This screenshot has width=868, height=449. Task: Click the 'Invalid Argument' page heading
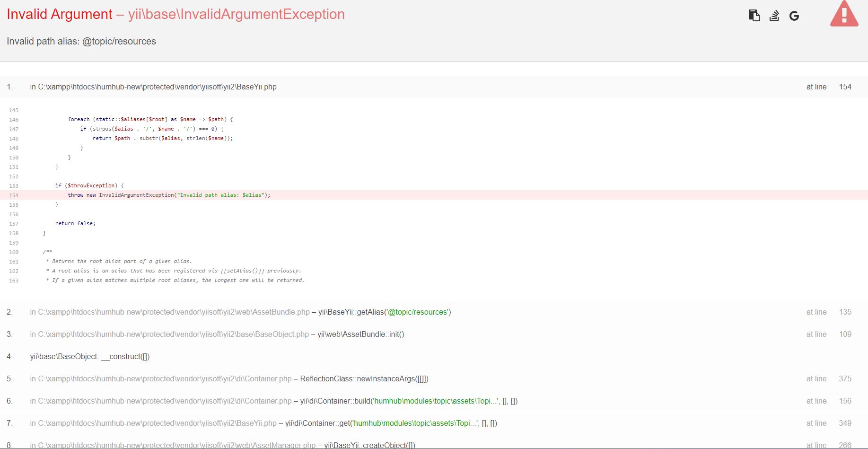[x=59, y=14]
